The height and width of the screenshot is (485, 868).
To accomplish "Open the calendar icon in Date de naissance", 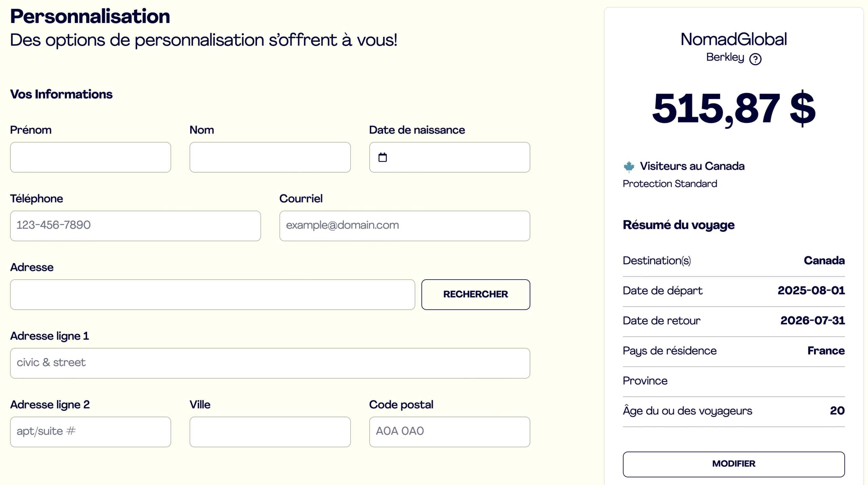I will tap(382, 157).
